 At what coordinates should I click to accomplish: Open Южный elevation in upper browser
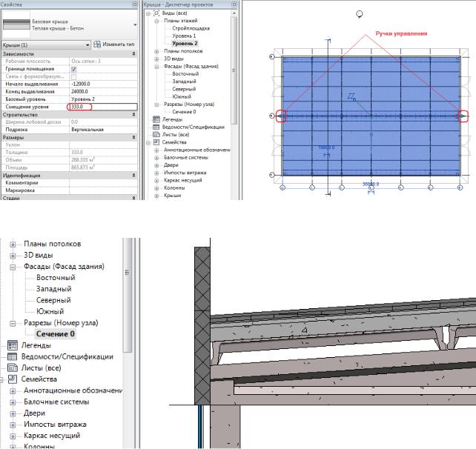click(x=182, y=96)
